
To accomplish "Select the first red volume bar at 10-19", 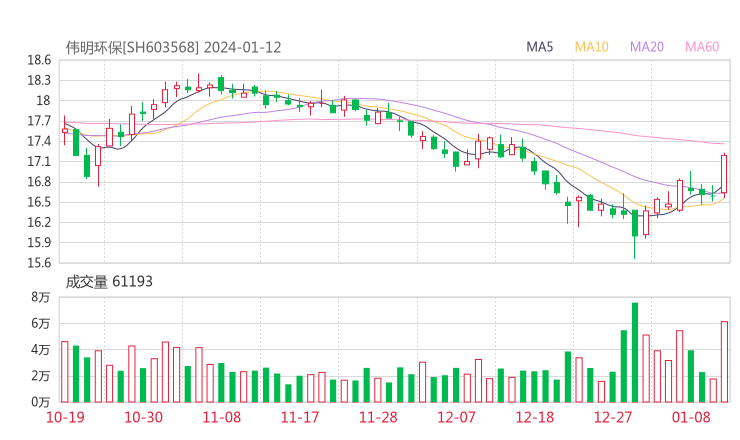I will click(x=65, y=372).
